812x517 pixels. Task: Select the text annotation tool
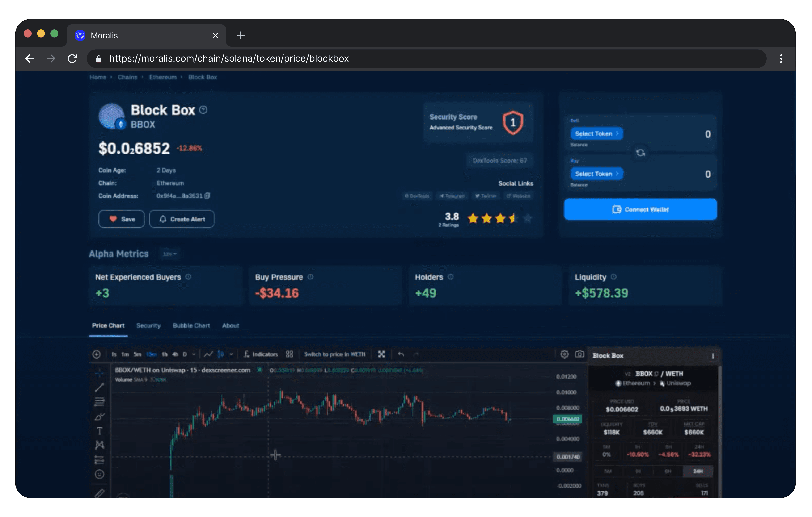[99, 431]
